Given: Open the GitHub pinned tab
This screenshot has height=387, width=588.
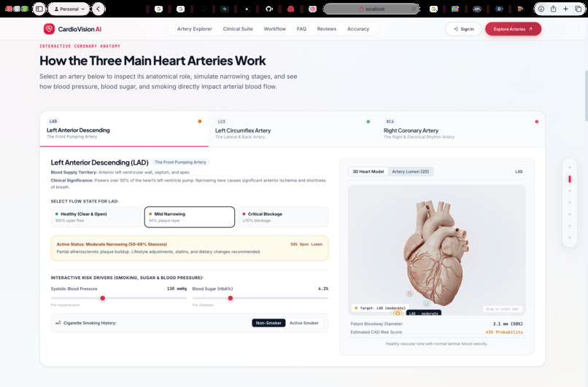Looking at the screenshot, I should (x=269, y=9).
